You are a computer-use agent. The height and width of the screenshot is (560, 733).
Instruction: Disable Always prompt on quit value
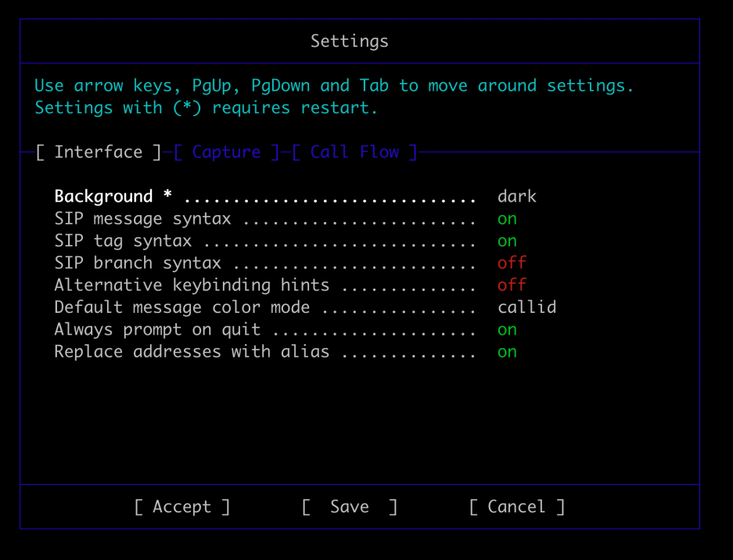507,330
